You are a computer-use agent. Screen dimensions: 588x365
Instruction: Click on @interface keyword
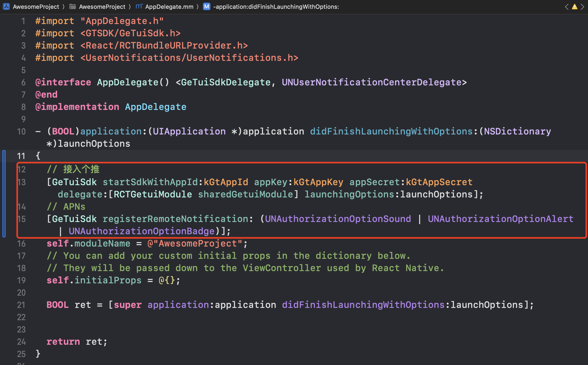(63, 82)
